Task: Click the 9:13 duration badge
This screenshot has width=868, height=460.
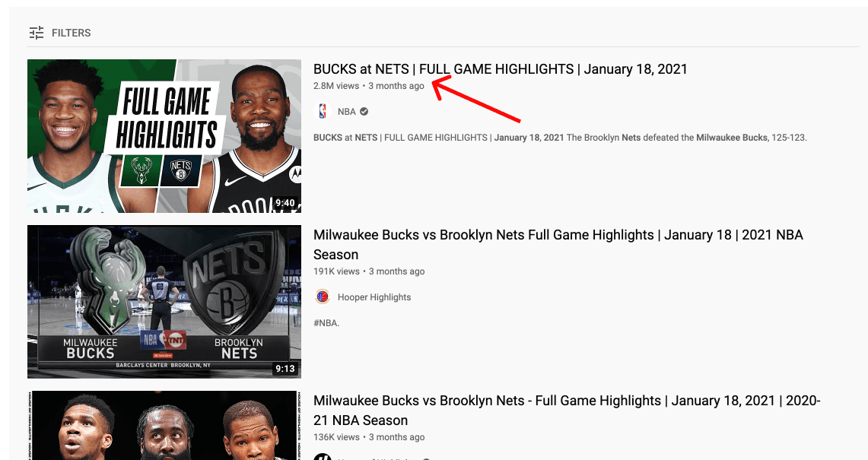Action: tap(285, 368)
